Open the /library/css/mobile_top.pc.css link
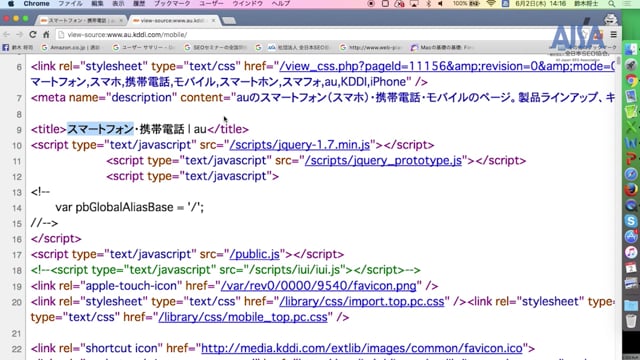 coord(243,317)
